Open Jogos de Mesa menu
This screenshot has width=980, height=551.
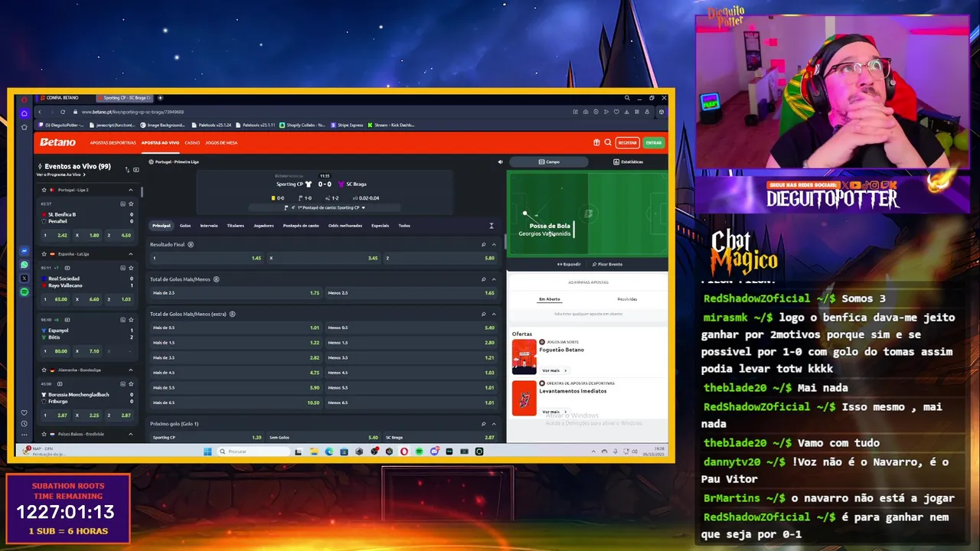[221, 142]
